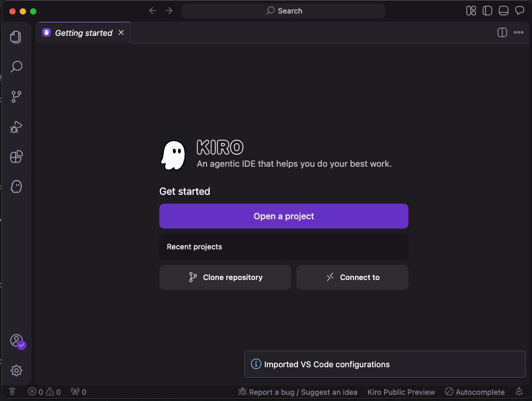Viewport: 532px width, 401px height.
Task: Split the editor to the right
Action: [x=502, y=33]
